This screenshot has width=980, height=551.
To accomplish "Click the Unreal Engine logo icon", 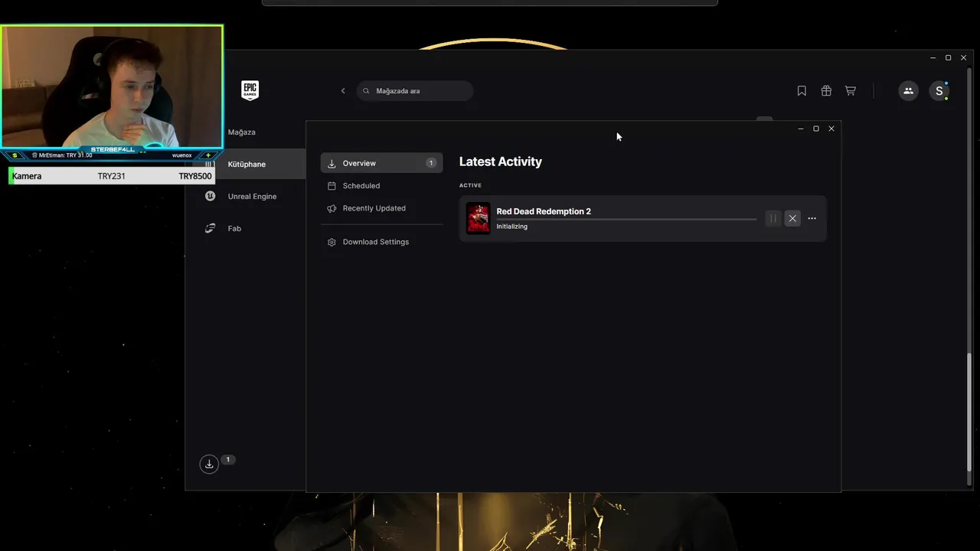I will 210,196.
